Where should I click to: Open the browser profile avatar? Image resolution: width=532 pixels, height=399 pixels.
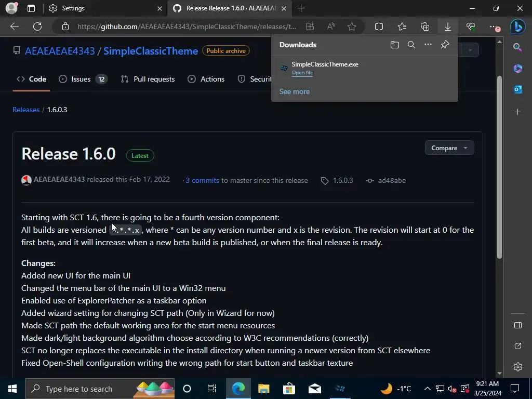coord(11,8)
